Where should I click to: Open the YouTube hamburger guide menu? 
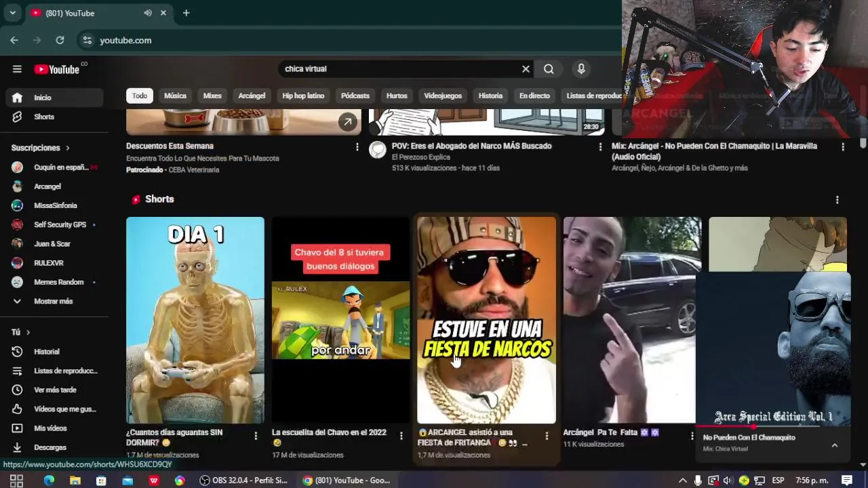pyautogui.click(x=17, y=68)
